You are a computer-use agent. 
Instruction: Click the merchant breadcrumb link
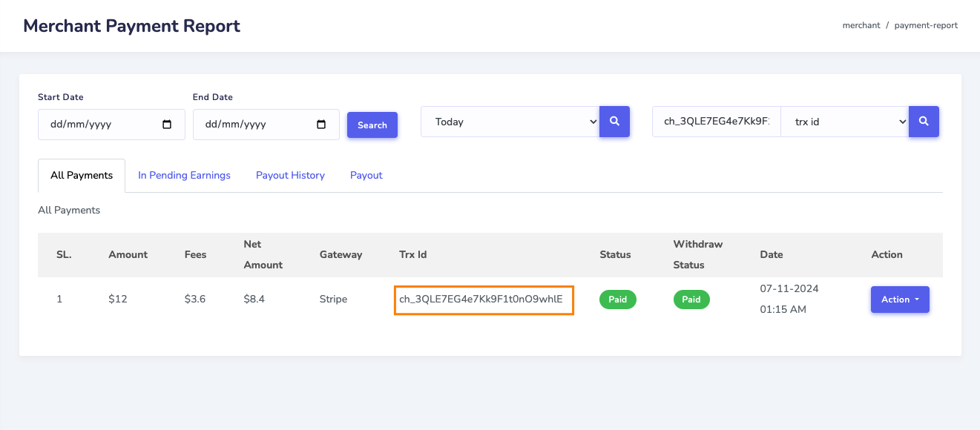(x=861, y=25)
